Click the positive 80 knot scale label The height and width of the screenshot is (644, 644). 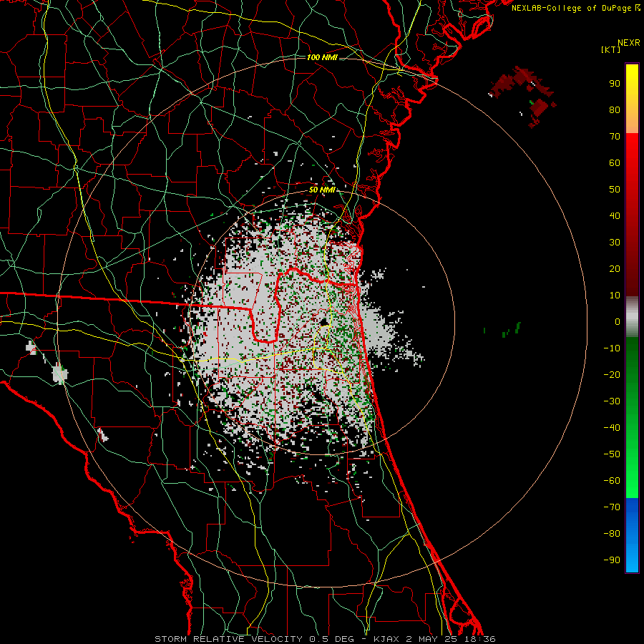tap(615, 110)
